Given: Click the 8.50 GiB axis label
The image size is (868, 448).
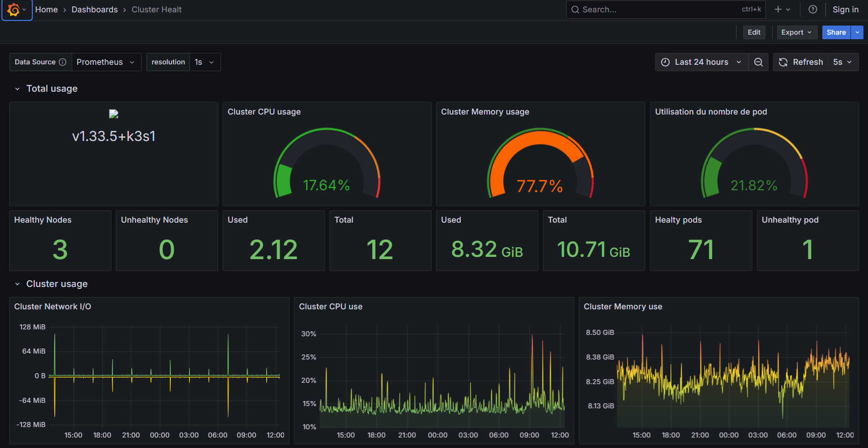Looking at the screenshot, I should pos(600,333).
